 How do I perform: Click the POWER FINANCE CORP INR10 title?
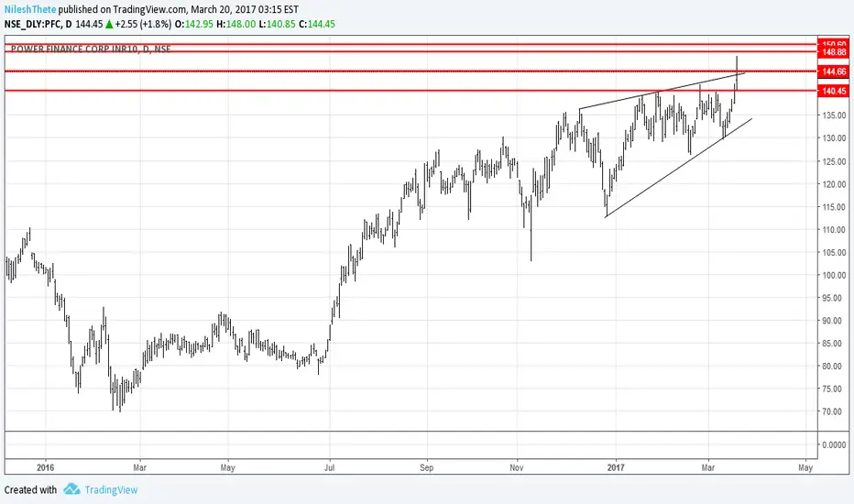[x=75, y=49]
